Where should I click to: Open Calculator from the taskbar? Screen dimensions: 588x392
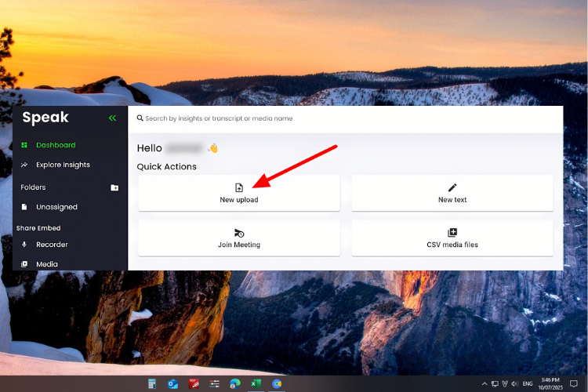pos(152,383)
